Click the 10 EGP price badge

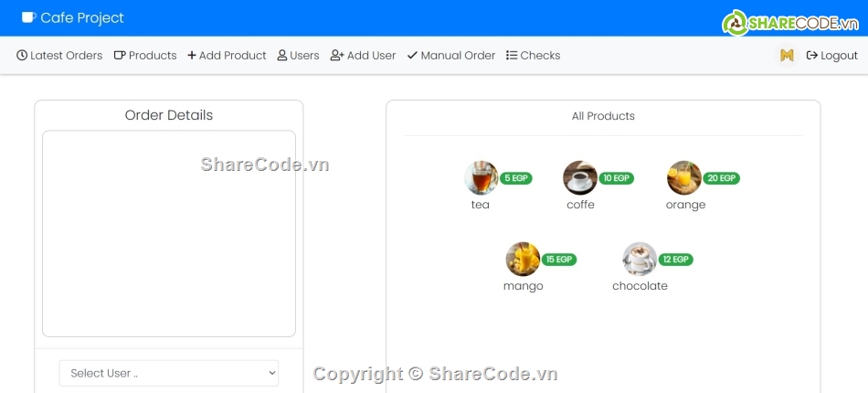click(x=616, y=178)
